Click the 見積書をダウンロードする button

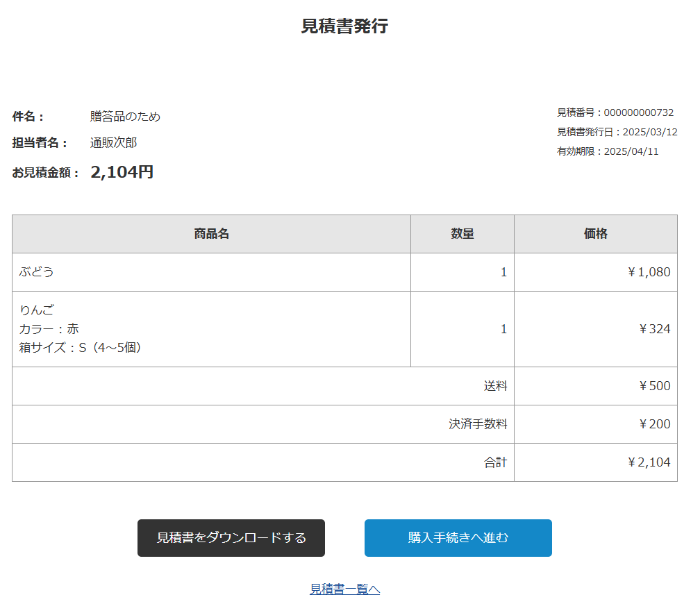(x=231, y=538)
